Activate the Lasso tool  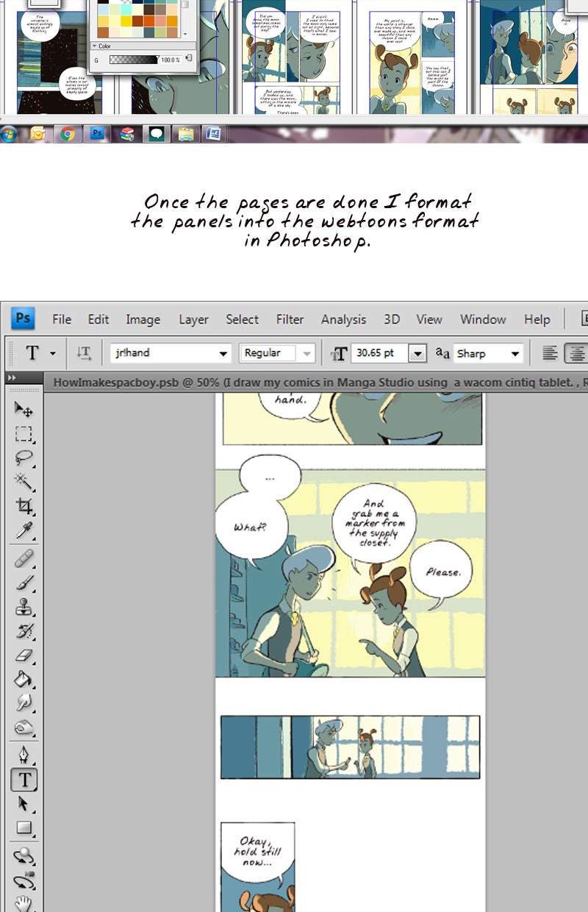click(x=24, y=457)
